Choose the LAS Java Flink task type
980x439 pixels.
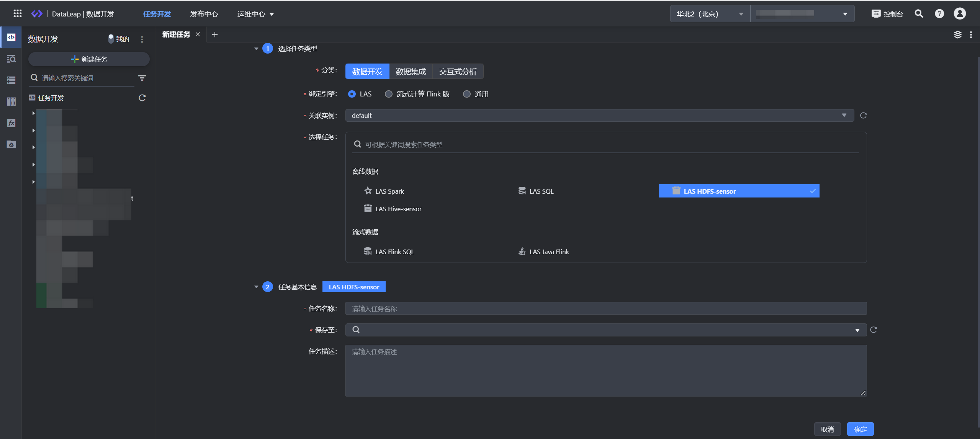[543, 251]
